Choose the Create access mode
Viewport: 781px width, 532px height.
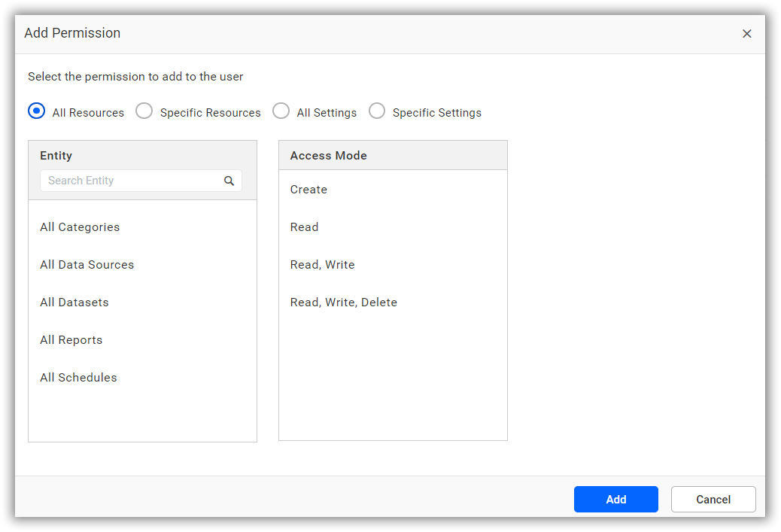308,189
